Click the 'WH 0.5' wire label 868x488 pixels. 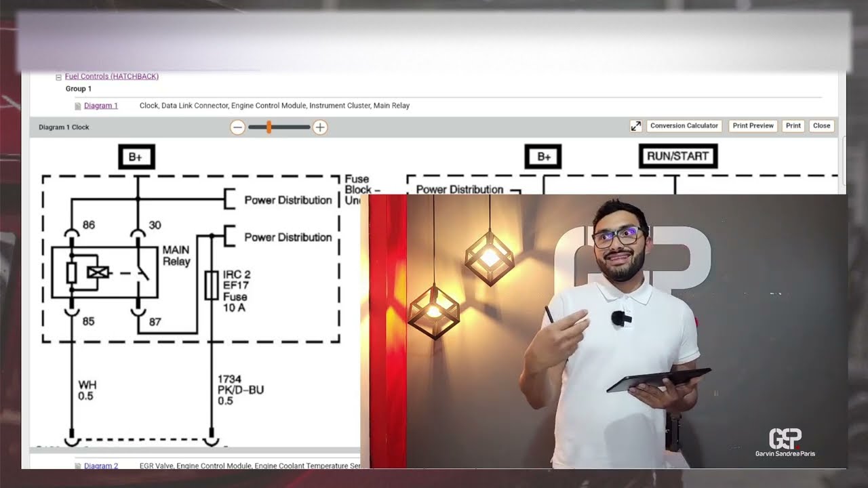point(87,390)
